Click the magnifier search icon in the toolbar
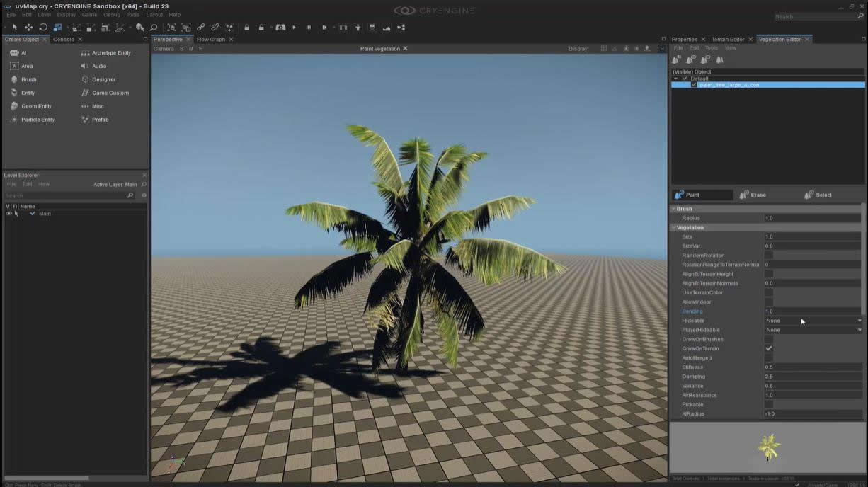This screenshot has width=868, height=487. pos(154,28)
